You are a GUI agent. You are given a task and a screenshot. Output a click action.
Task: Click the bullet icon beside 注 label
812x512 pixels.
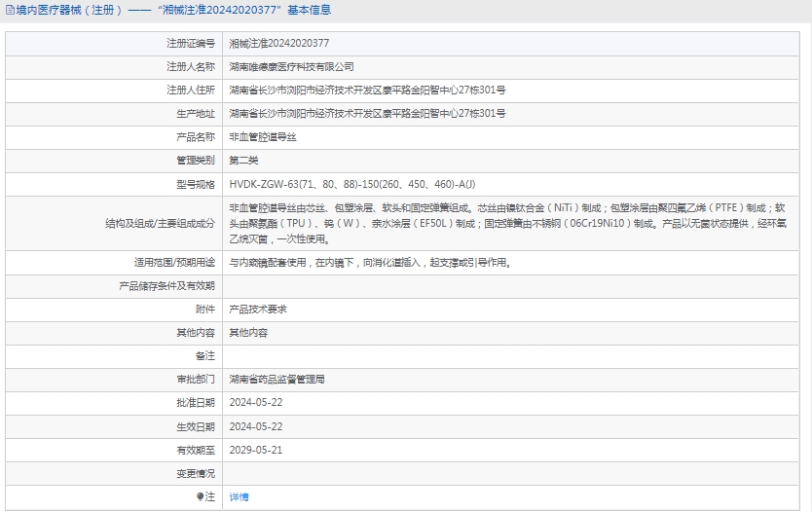(201, 496)
